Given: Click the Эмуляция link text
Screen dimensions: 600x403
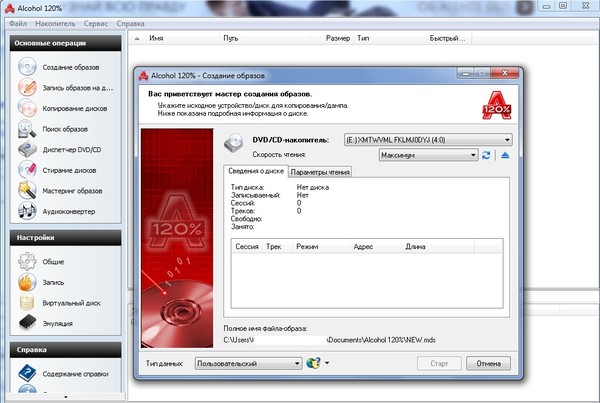Looking at the screenshot, I should [x=57, y=323].
